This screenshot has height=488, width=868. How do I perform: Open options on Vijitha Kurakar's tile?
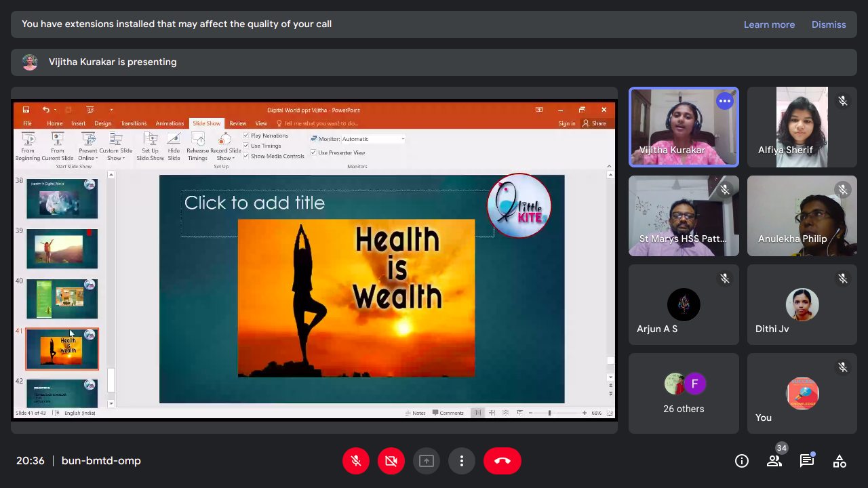(x=725, y=101)
